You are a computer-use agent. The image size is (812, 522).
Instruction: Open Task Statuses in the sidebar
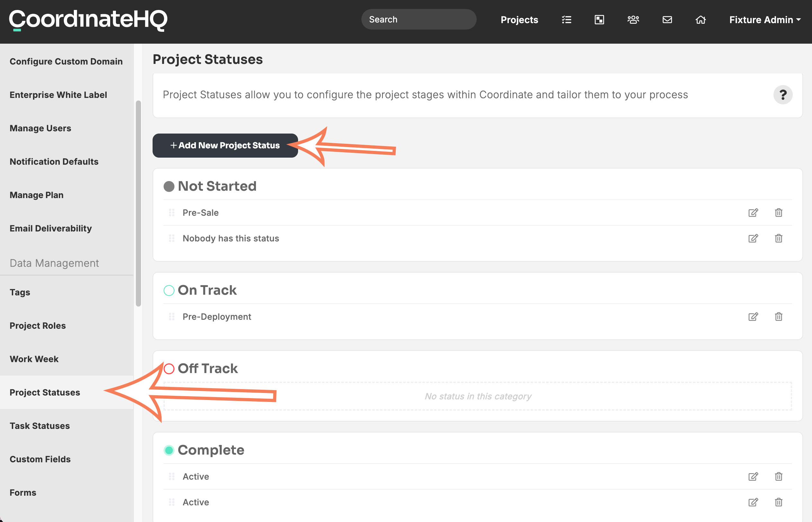pos(40,426)
